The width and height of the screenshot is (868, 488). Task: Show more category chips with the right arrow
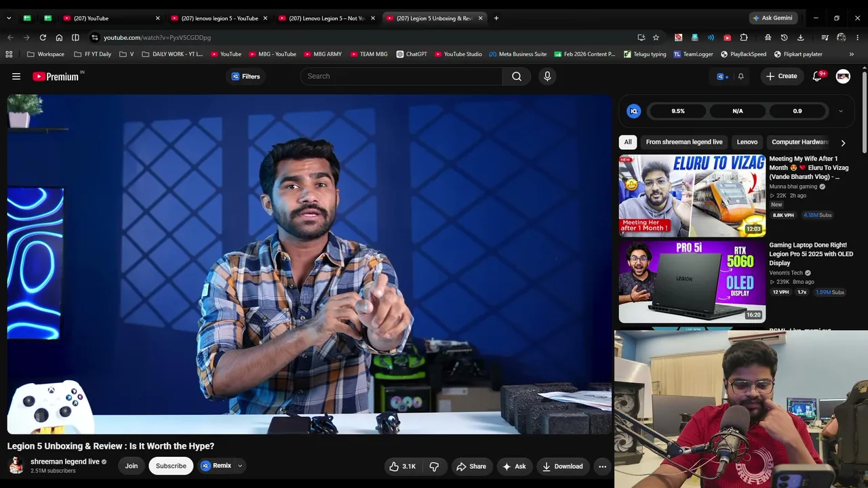click(843, 143)
